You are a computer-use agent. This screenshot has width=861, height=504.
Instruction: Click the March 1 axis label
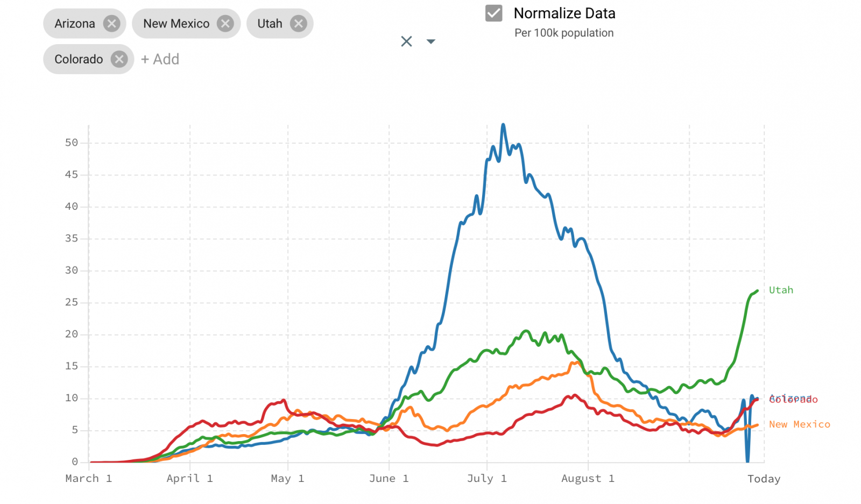coord(88,478)
